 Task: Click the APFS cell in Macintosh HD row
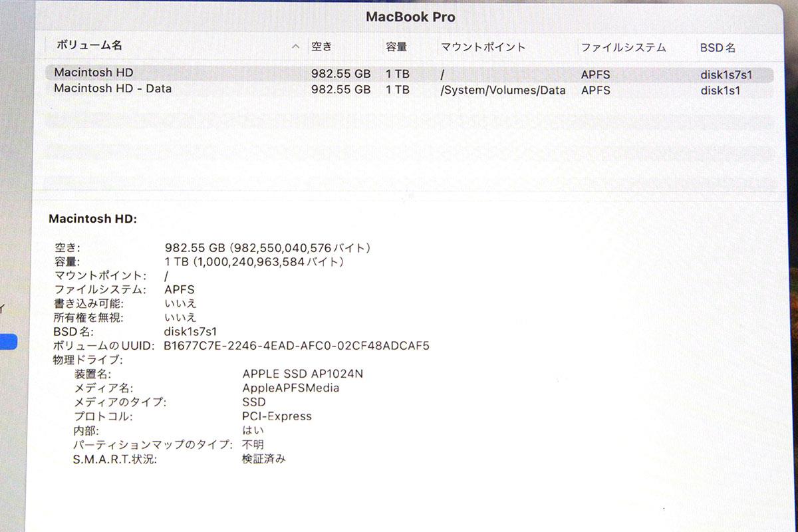(x=595, y=74)
